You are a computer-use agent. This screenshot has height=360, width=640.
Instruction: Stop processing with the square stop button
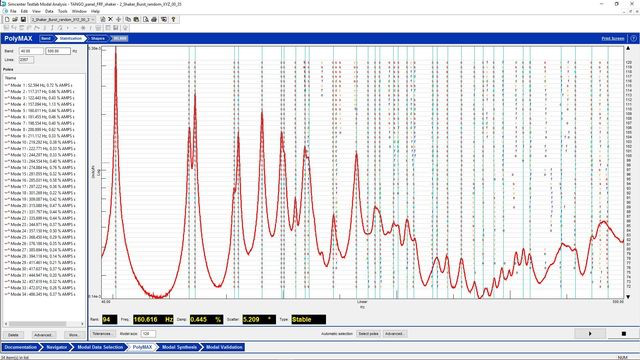(x=623, y=333)
